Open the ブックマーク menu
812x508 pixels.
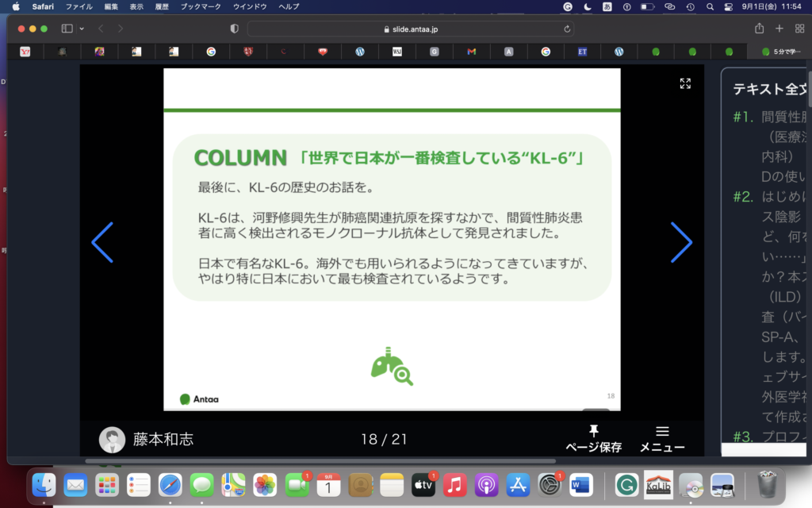click(x=201, y=6)
